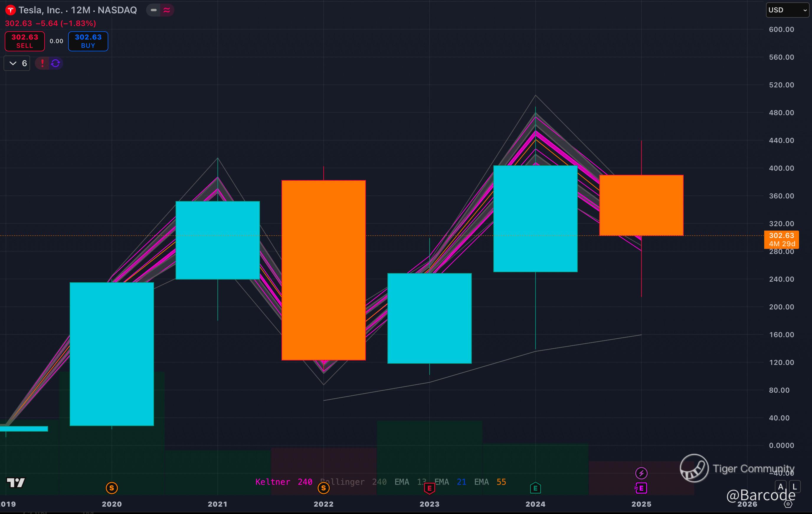Open the TradingView logo
Viewport: 812px width, 514px height.
point(16,483)
